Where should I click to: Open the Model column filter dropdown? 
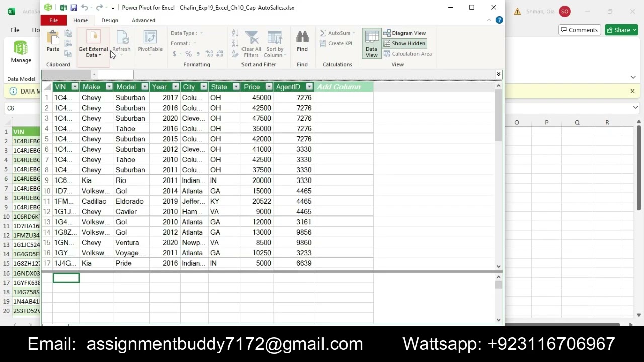(145, 87)
